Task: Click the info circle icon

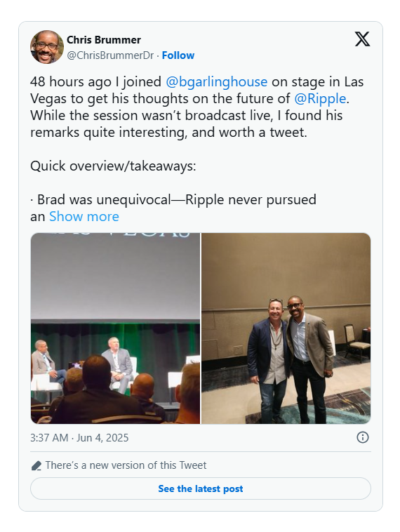Action: pos(362,437)
